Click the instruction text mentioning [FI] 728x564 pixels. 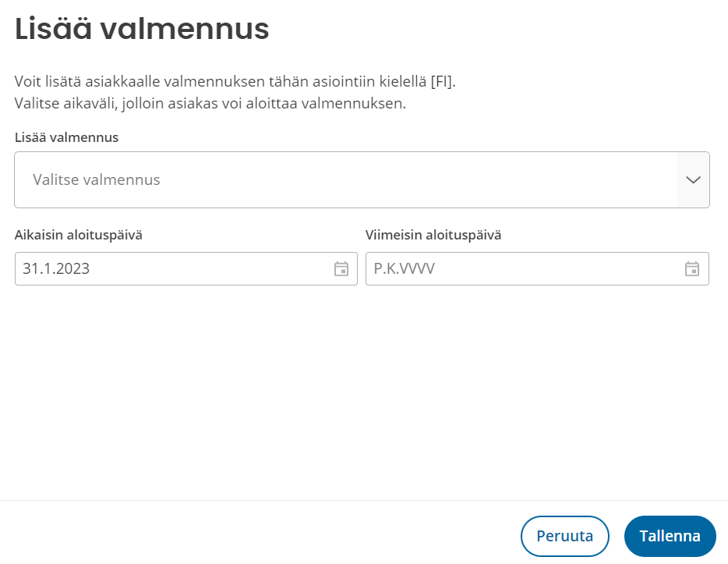click(235, 81)
